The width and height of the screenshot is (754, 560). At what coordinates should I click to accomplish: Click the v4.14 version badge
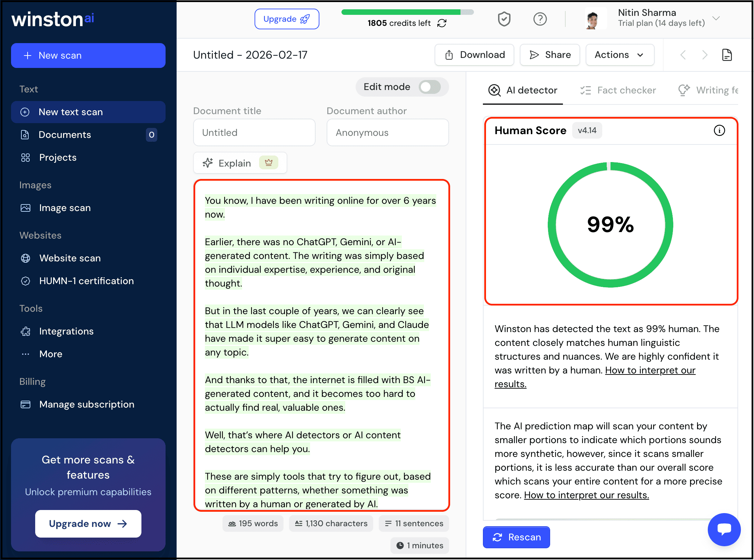pyautogui.click(x=587, y=130)
